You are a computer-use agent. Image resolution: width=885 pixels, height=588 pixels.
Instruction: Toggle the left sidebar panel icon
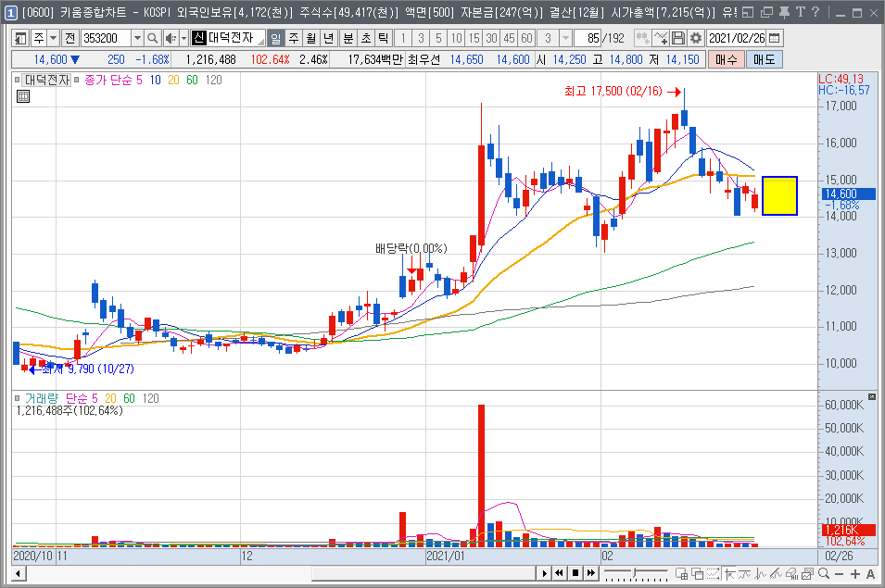tap(21, 38)
